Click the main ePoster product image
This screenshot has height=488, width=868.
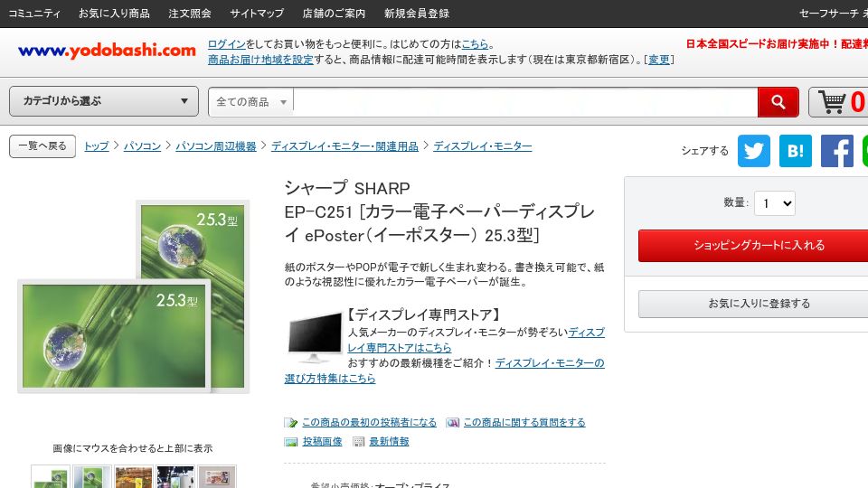[x=134, y=296]
